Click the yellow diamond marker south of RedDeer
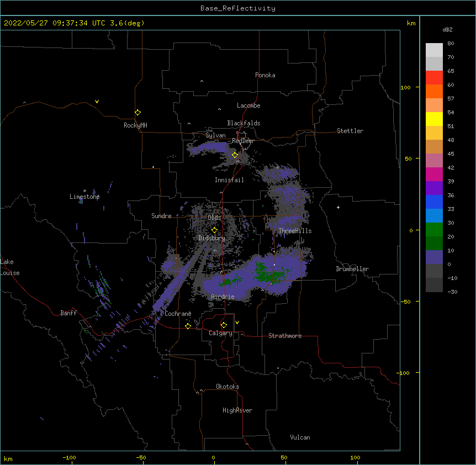476x465 pixels. pyautogui.click(x=235, y=155)
